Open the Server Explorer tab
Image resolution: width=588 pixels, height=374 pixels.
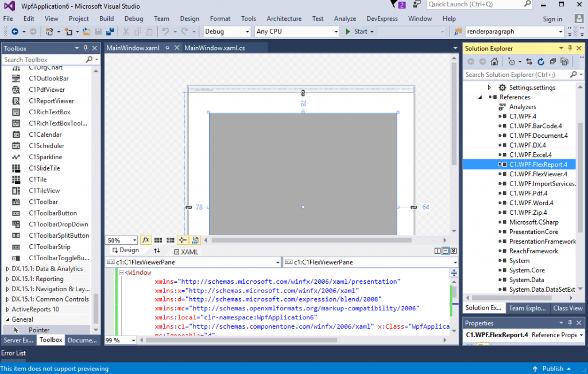click(18, 340)
